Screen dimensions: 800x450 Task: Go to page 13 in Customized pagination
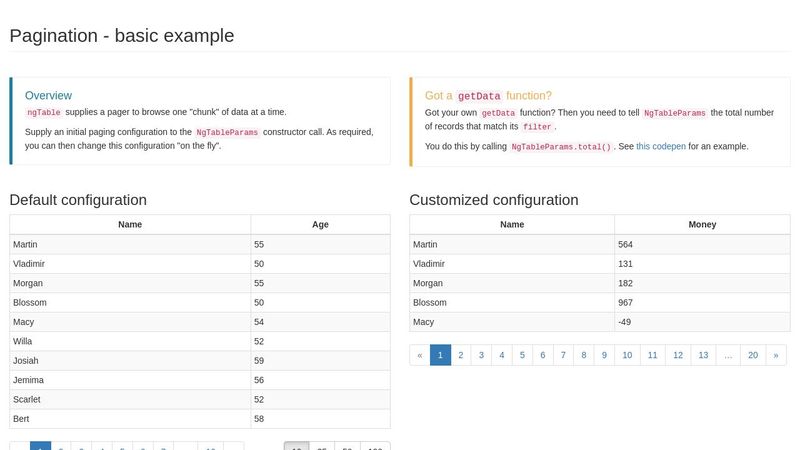(x=703, y=355)
